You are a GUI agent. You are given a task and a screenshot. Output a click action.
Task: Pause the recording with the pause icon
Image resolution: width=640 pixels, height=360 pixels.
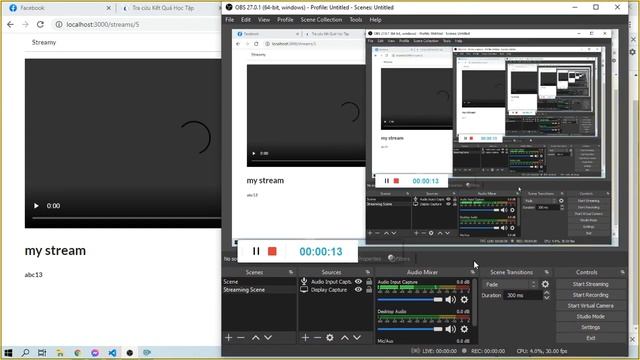[256, 251]
